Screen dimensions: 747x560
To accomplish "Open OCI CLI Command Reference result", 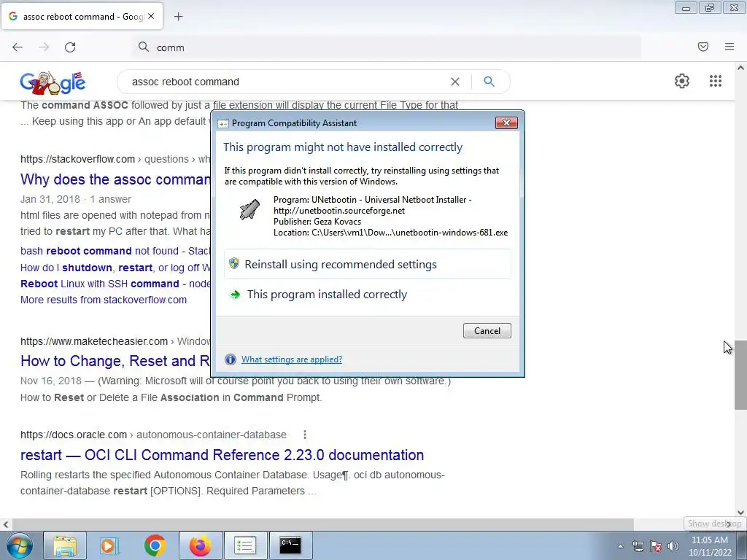I will tap(222, 455).
